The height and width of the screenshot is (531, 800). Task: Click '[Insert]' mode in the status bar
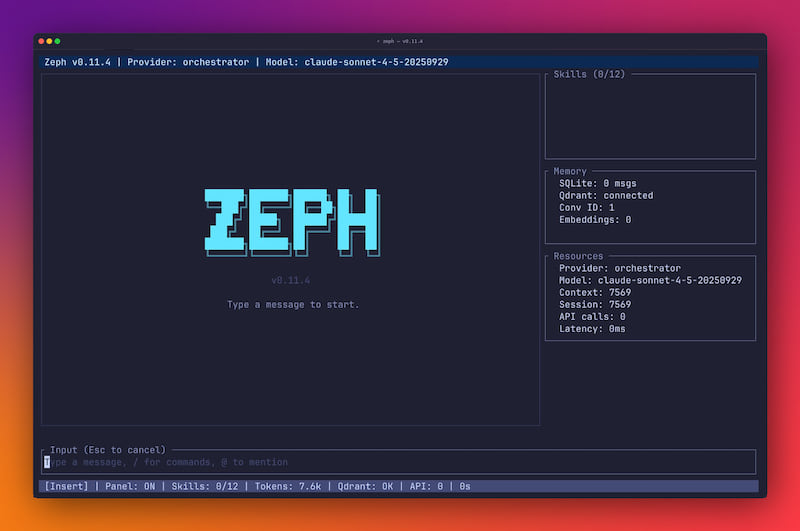(66, 487)
